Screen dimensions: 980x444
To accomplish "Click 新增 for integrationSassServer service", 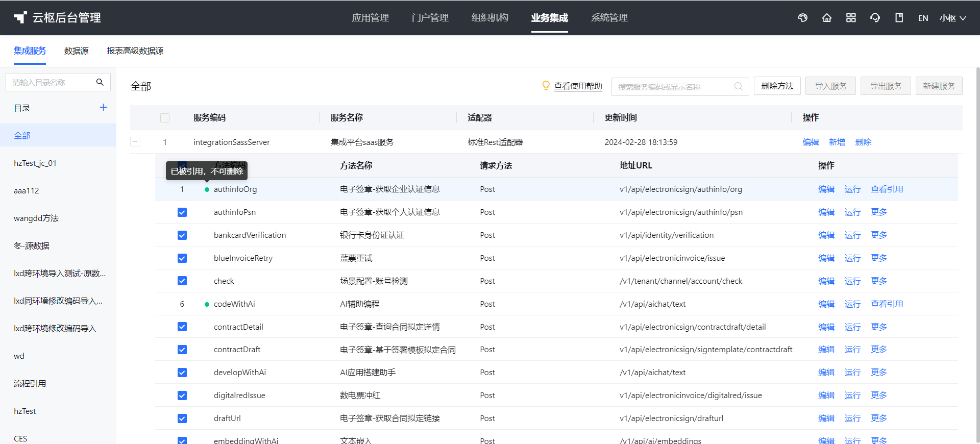I will click(x=837, y=142).
